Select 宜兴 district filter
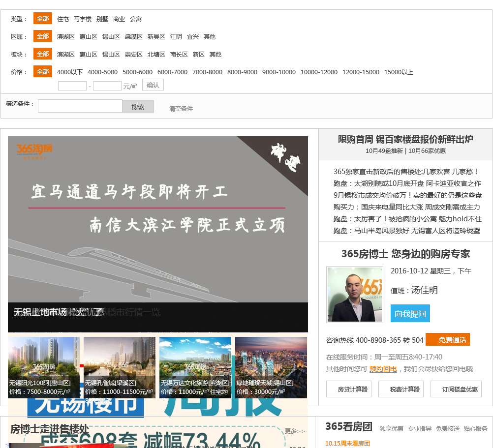 (193, 37)
